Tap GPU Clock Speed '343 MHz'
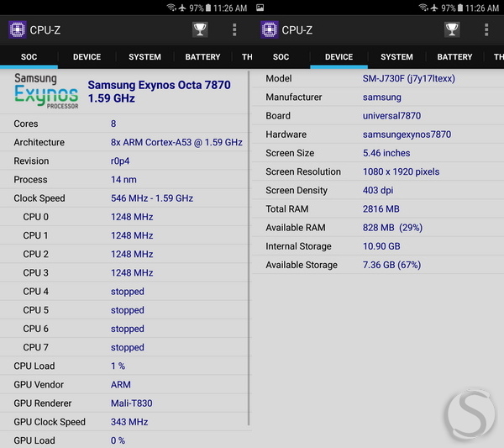504x448 pixels. 129,422
